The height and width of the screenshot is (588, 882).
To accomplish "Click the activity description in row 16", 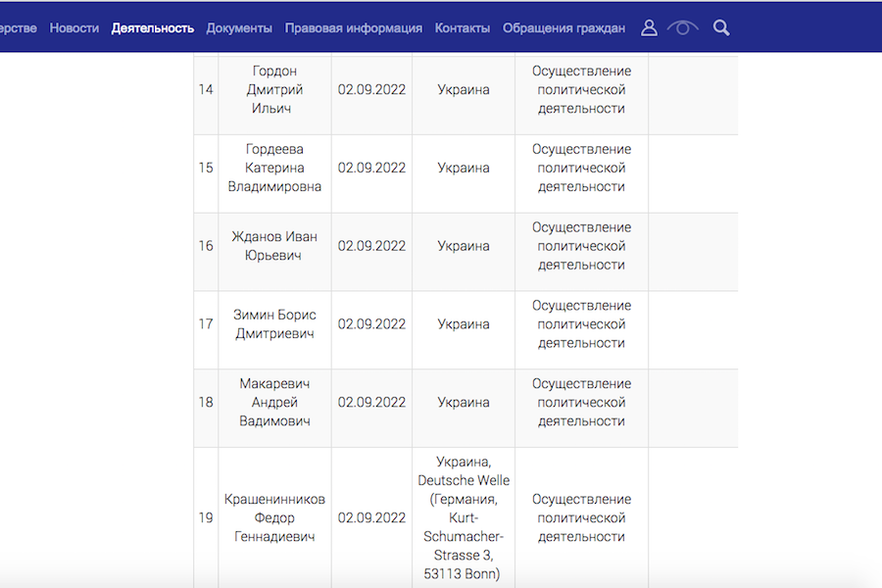I will click(581, 246).
